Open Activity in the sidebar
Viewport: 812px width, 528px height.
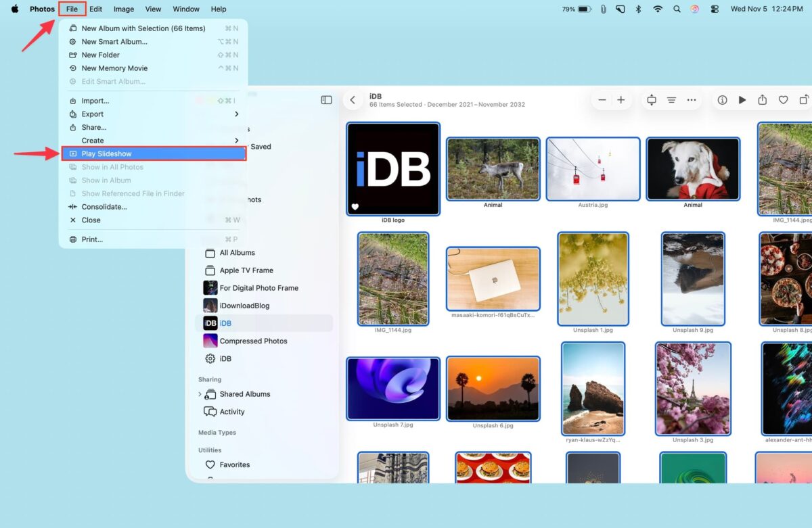pos(264,412)
